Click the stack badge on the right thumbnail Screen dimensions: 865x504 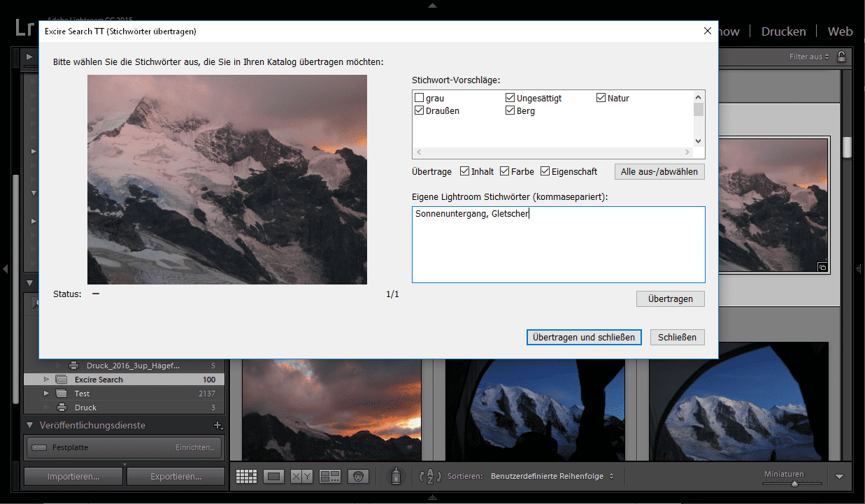(x=822, y=267)
